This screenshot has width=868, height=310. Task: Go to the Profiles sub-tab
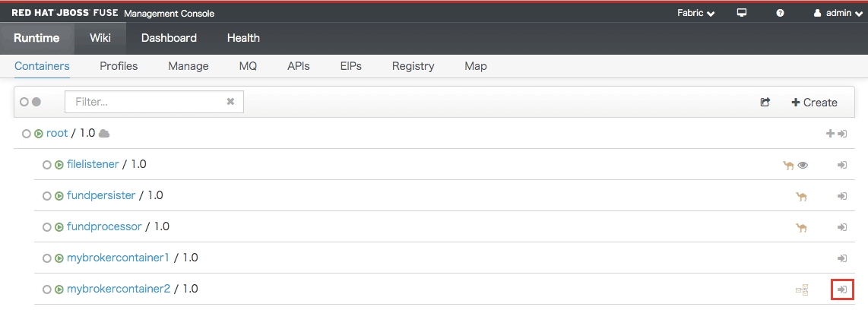click(119, 66)
